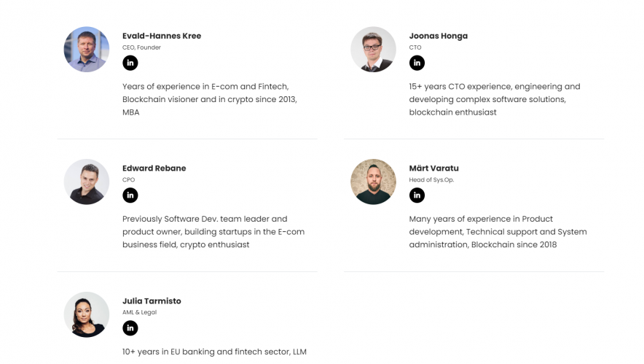Screen dimensions: 644x364
Task: Click the 'Head of Sys.Op.' title text
Action: tap(431, 180)
